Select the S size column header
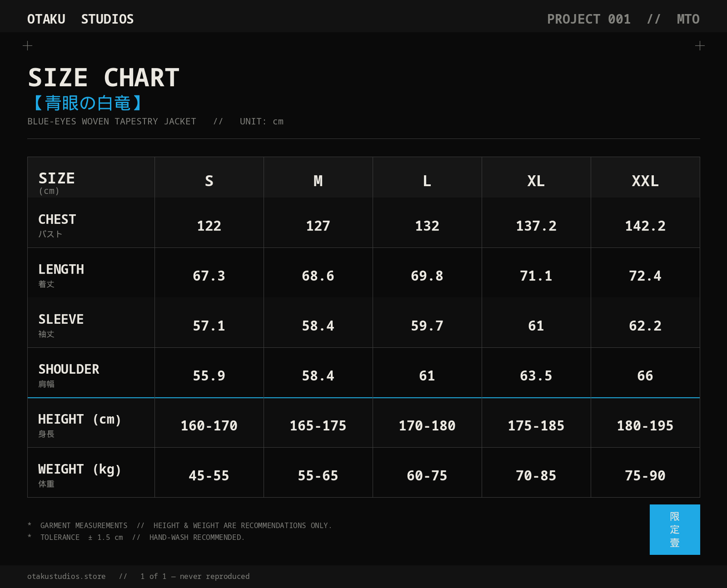 [209, 177]
